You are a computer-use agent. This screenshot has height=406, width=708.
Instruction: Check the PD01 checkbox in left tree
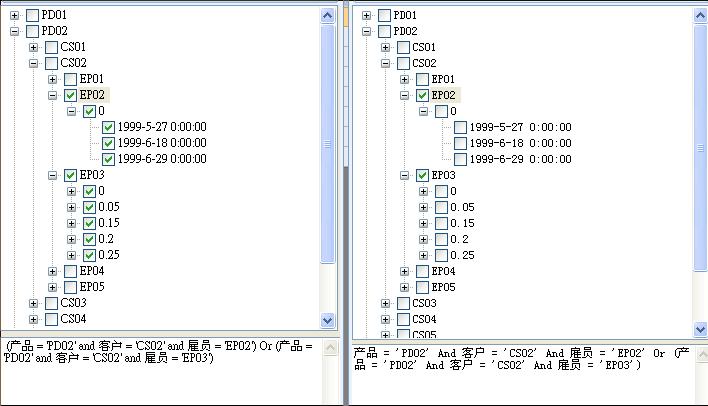point(33,15)
